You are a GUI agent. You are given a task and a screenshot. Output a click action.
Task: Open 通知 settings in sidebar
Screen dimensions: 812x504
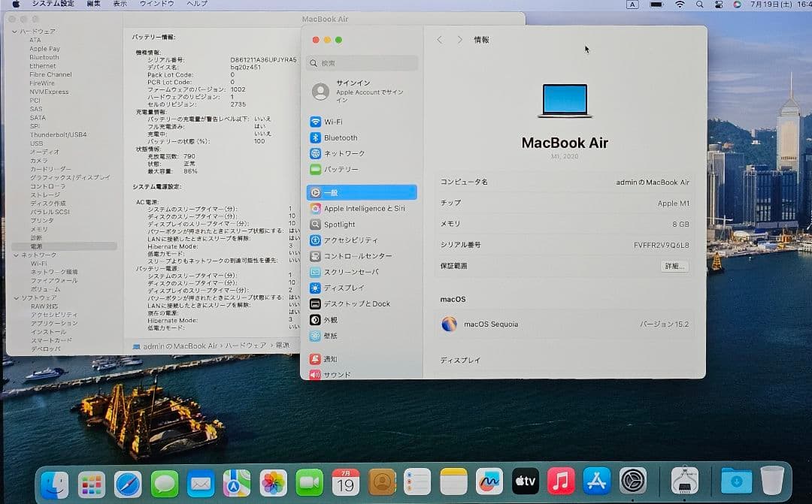point(362,358)
